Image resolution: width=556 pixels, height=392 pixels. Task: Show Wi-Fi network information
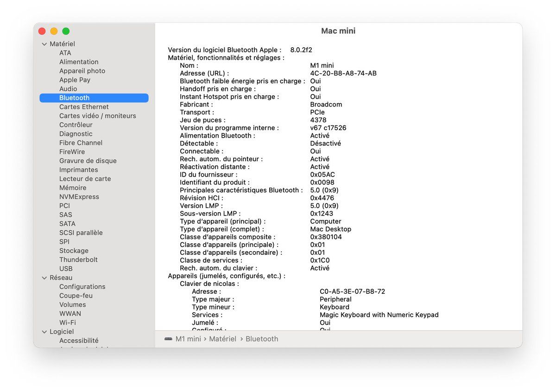[x=67, y=322]
